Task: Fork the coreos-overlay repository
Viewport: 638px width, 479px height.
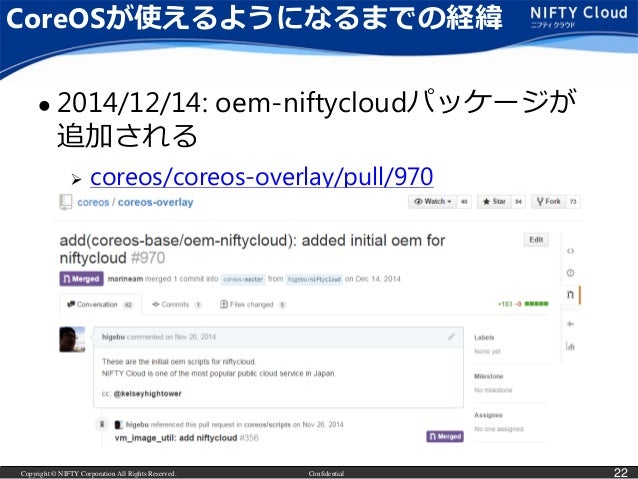Action: point(548,201)
